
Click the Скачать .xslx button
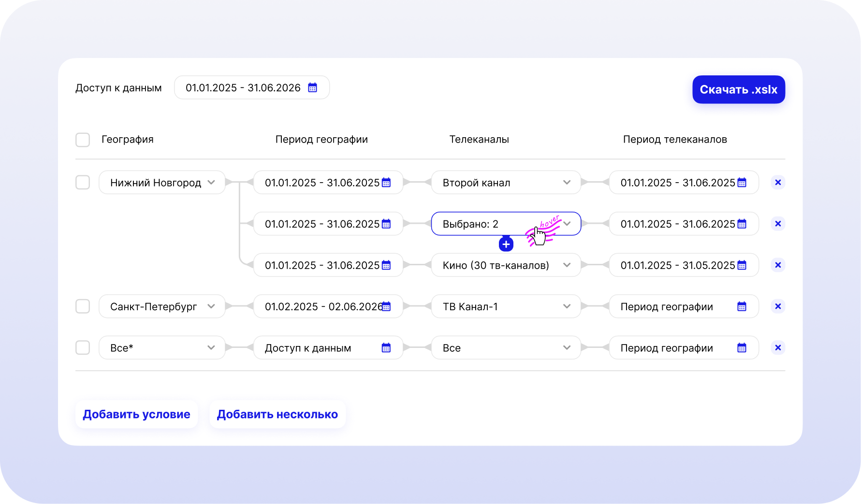pos(739,89)
